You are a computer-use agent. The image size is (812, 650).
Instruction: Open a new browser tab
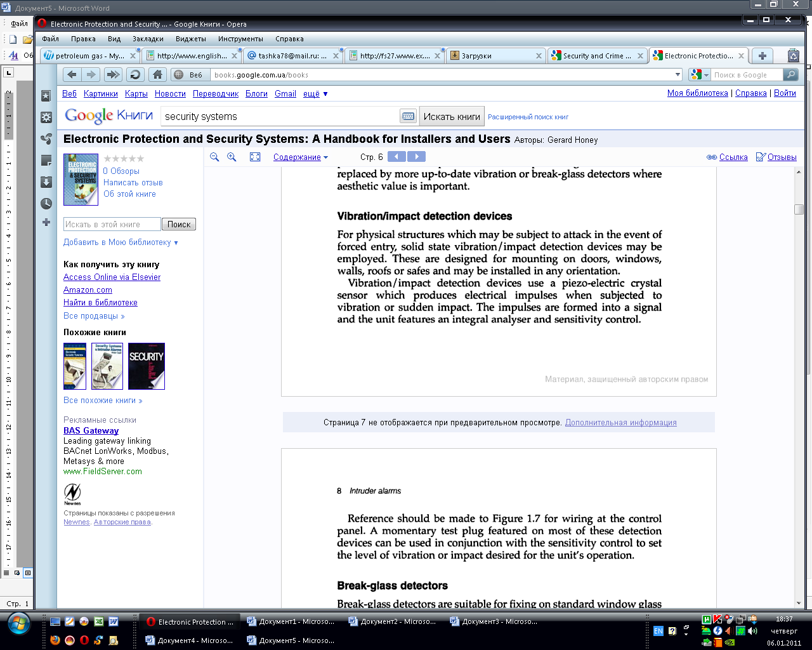tap(763, 56)
